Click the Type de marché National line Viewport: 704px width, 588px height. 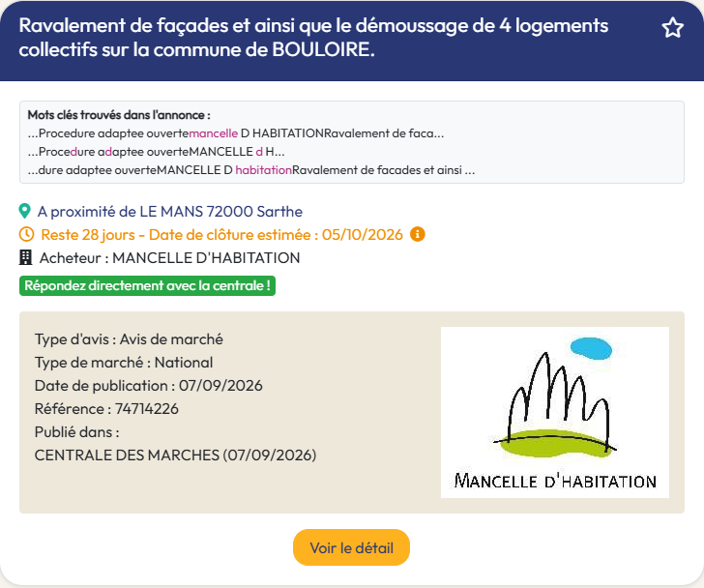pyautogui.click(x=124, y=363)
